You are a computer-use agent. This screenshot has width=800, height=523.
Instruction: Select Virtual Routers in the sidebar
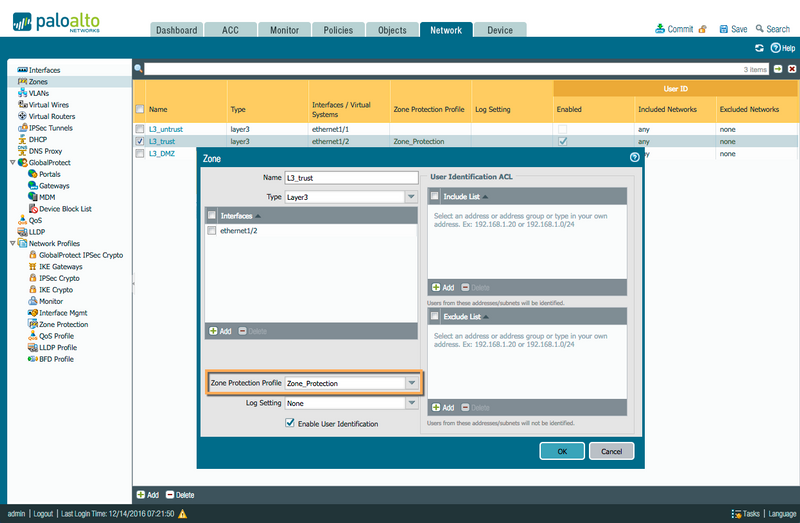[52, 116]
